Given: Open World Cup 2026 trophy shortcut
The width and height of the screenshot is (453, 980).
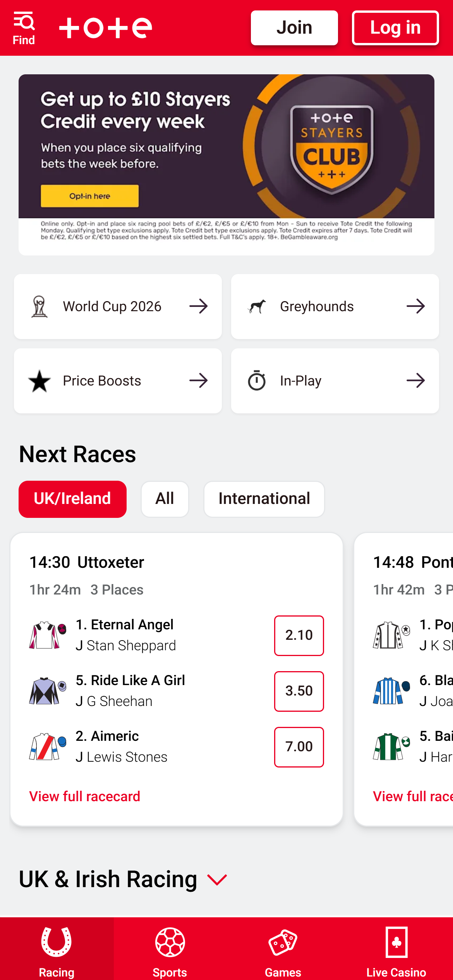Looking at the screenshot, I should 118,307.
